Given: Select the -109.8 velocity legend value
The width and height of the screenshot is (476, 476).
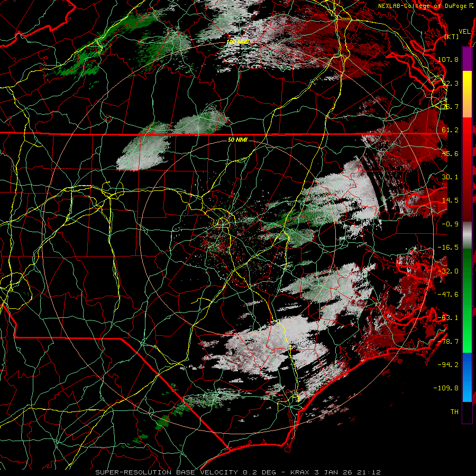Looking at the screenshot, I should click(446, 388).
